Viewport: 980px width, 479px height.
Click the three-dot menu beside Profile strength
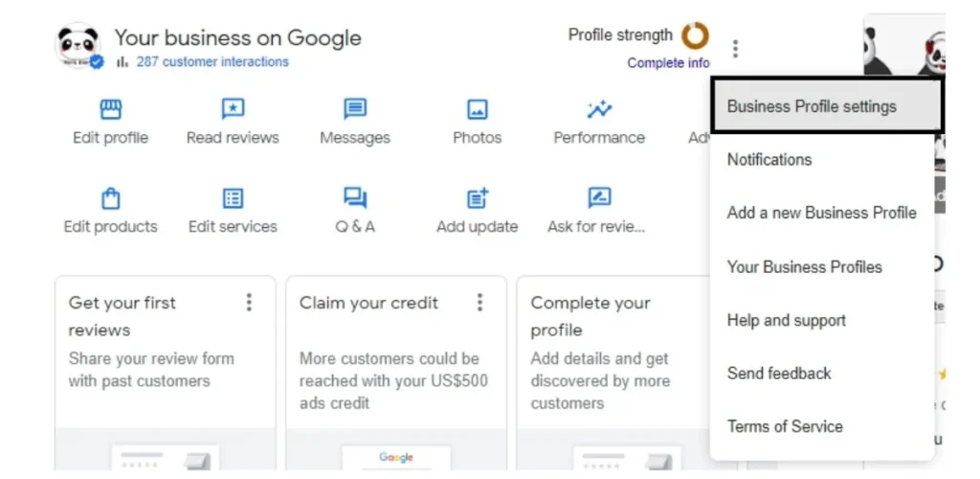click(736, 48)
